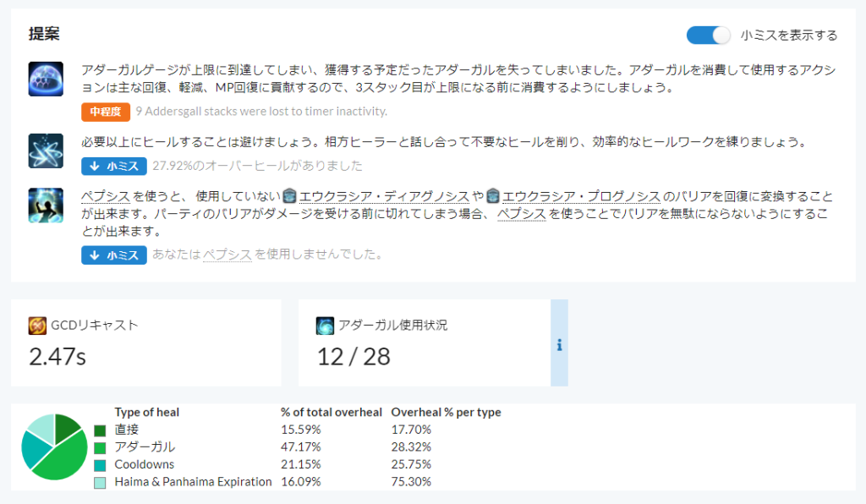Click the Haima & Panhaima Expiration legend swatch
This screenshot has width=866, height=504.
100,482
